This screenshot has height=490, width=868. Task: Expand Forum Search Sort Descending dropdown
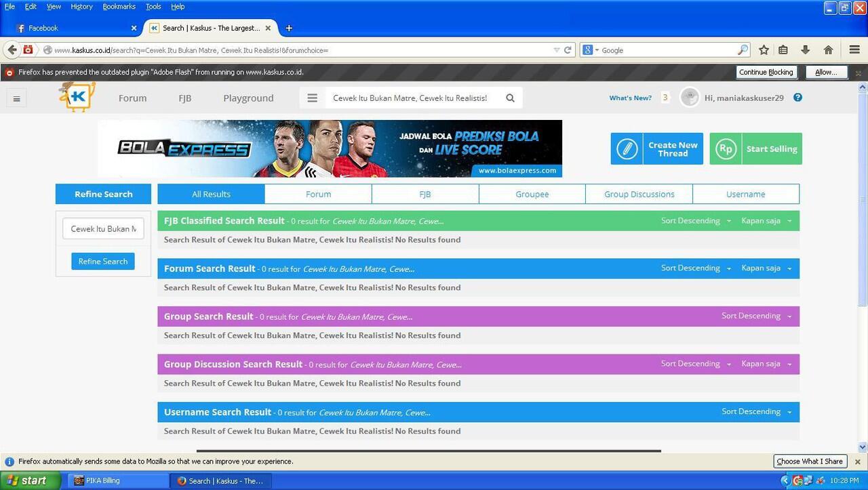tap(696, 268)
